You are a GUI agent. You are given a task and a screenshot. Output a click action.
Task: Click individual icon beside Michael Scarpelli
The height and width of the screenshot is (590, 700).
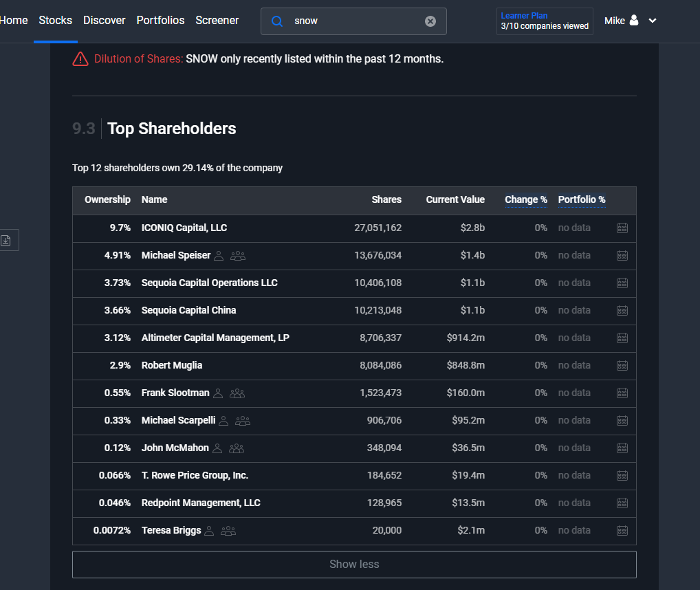(x=223, y=421)
